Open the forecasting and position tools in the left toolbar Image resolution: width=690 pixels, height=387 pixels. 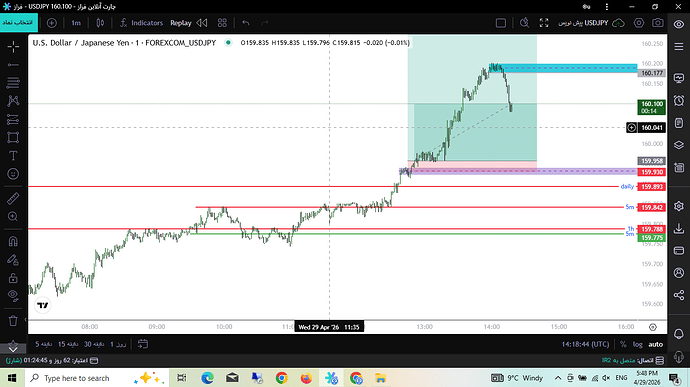click(13, 119)
